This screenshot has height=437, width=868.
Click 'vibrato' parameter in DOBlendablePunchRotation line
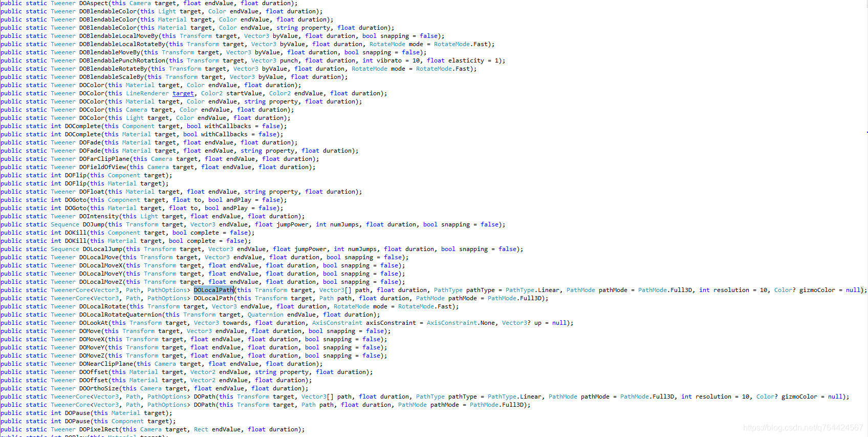[x=389, y=60]
